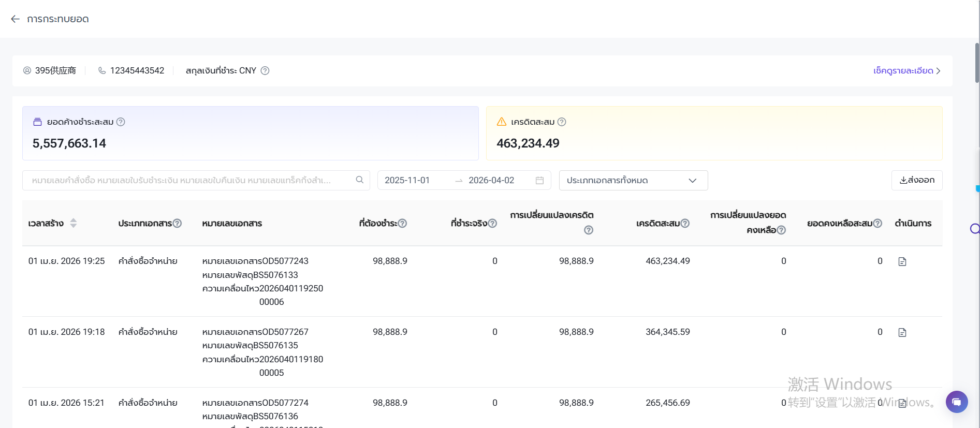Click the search magnifier icon in document search box
The height and width of the screenshot is (428, 980).
pyautogui.click(x=360, y=180)
